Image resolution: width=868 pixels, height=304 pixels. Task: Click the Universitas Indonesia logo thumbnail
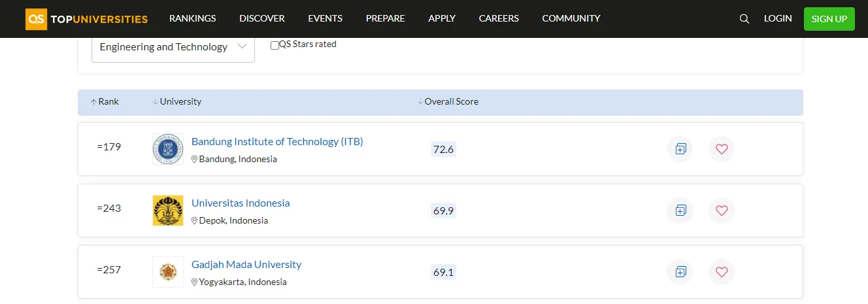pyautogui.click(x=168, y=211)
